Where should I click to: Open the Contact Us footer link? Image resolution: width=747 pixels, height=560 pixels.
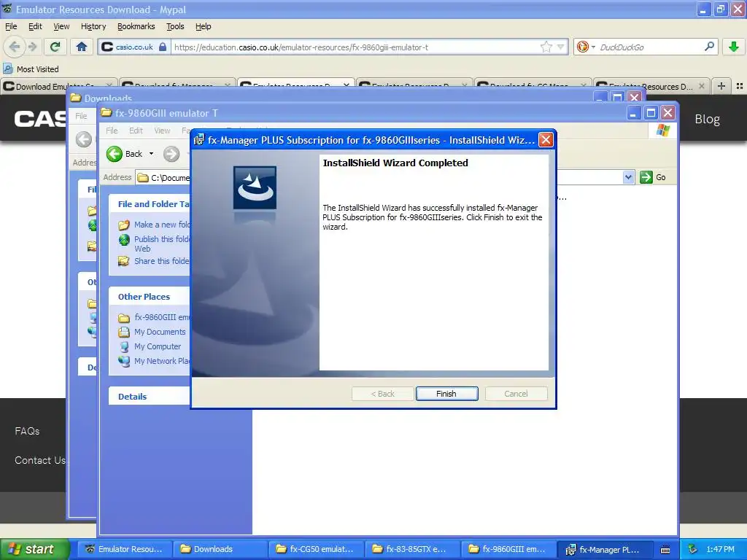[x=40, y=460]
